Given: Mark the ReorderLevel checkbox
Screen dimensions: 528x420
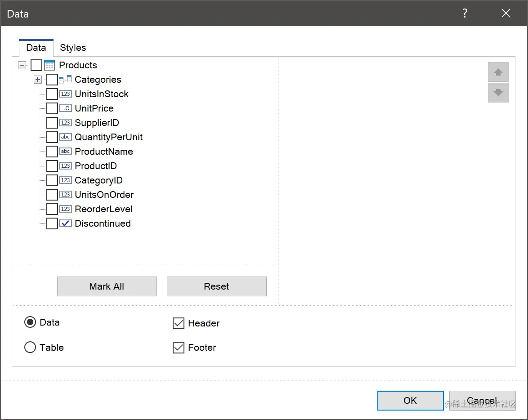Looking at the screenshot, I should click(x=52, y=209).
